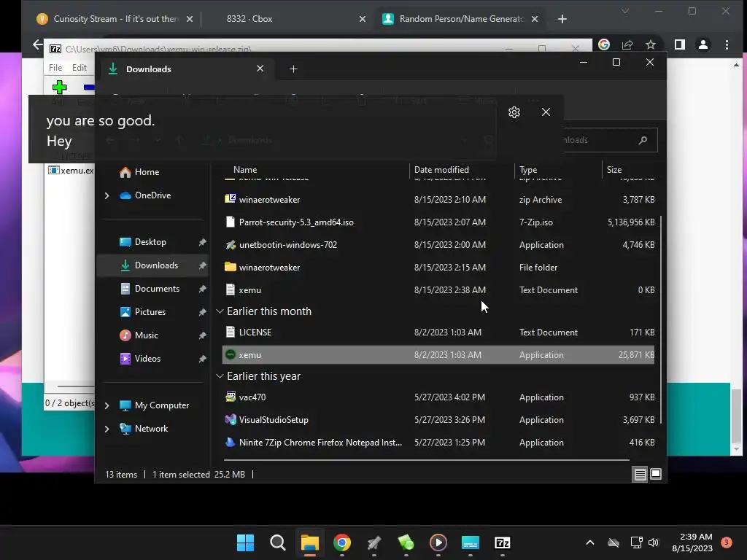Select unetbootin-windows-702 application
Viewport: 747px width, 560px height.
coord(438,245)
